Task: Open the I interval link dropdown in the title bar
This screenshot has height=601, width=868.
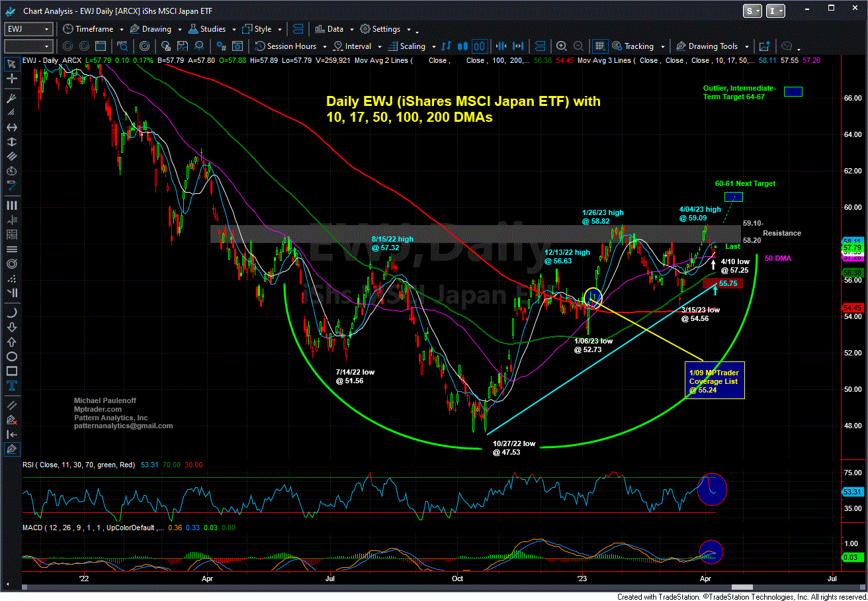Action: 775,11
